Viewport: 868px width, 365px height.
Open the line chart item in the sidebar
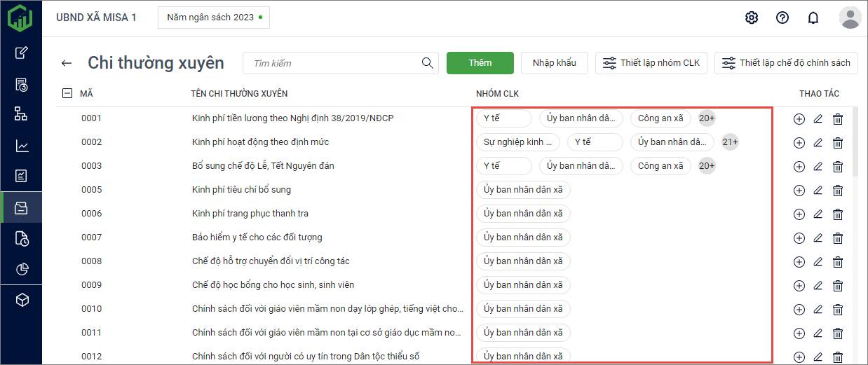[22, 146]
